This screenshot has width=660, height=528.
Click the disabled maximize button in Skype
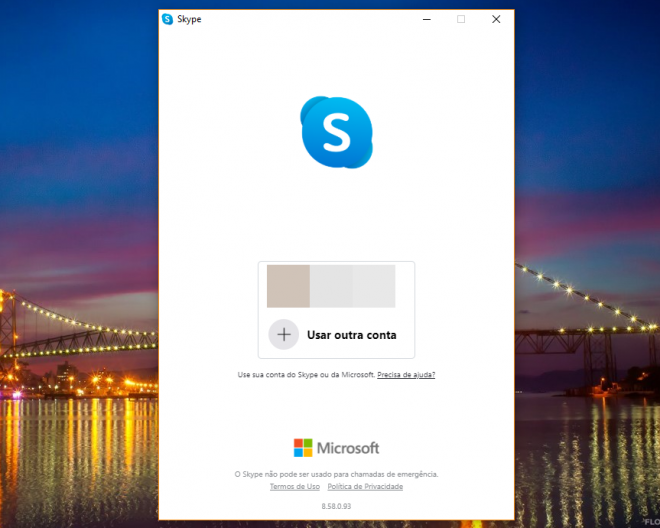(461, 19)
